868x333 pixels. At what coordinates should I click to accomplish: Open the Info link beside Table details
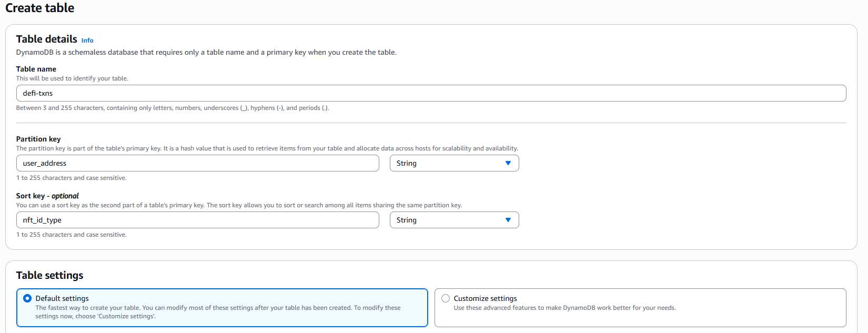(87, 41)
